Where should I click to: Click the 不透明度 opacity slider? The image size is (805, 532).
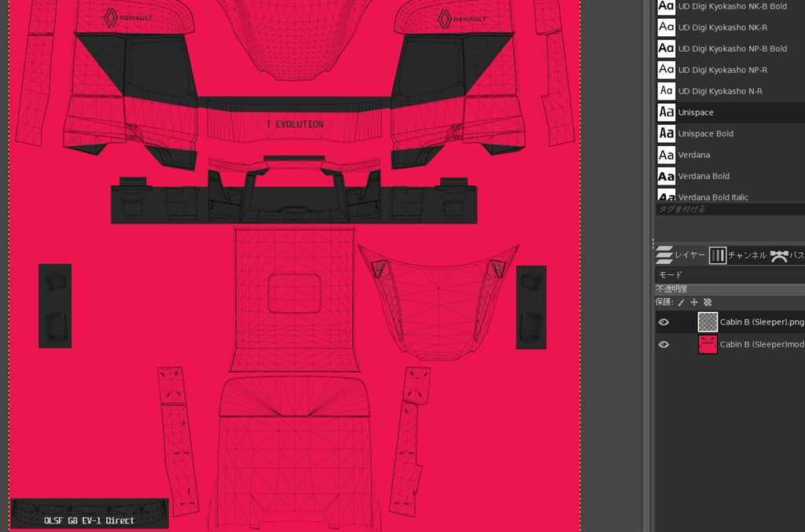[x=730, y=289]
